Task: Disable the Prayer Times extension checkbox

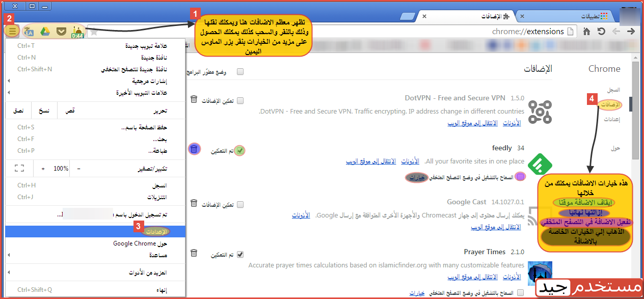Action: point(240,254)
